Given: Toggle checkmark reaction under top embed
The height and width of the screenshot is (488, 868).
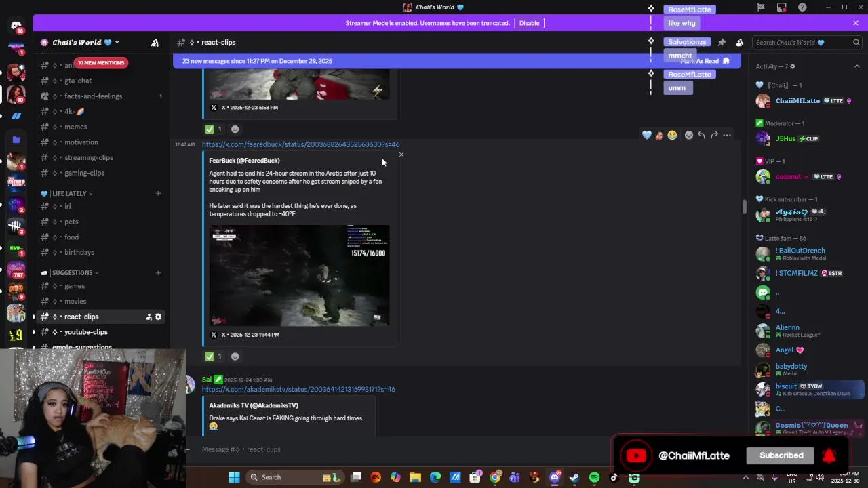Looking at the screenshot, I should tap(214, 129).
